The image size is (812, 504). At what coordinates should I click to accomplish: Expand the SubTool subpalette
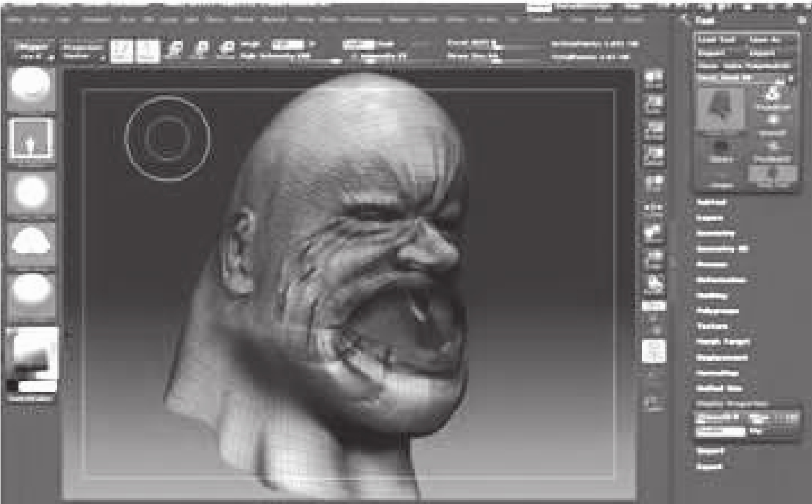point(711,202)
